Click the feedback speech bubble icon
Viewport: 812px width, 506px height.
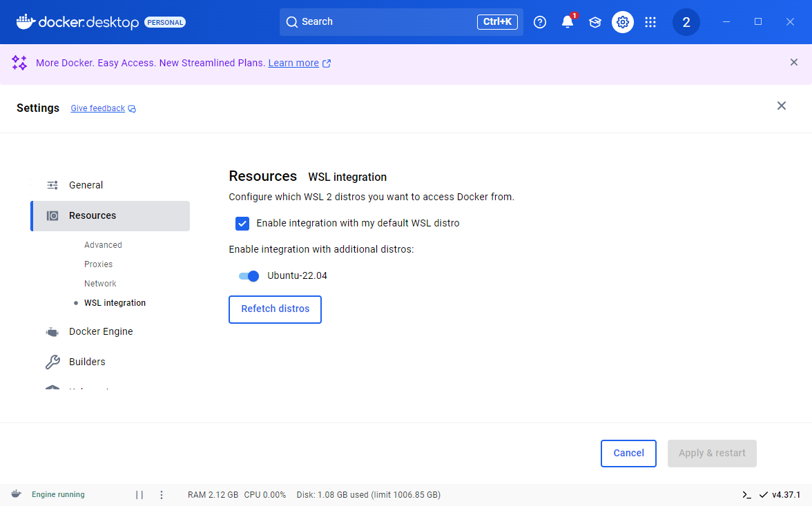click(x=132, y=109)
